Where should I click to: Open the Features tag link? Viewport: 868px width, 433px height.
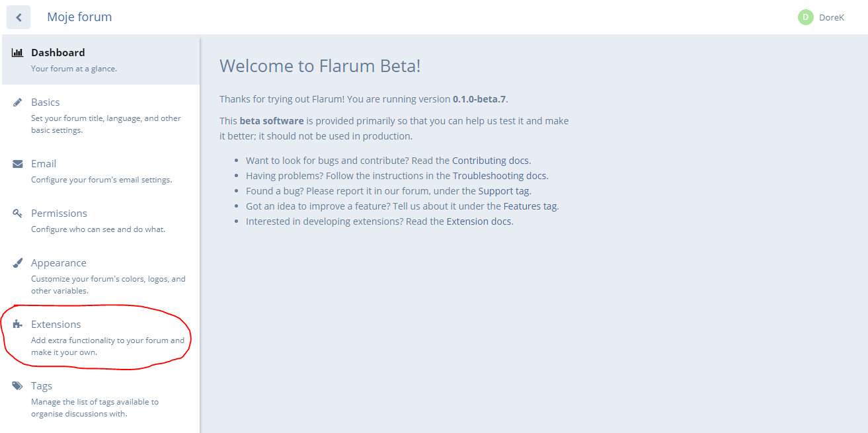[530, 206]
